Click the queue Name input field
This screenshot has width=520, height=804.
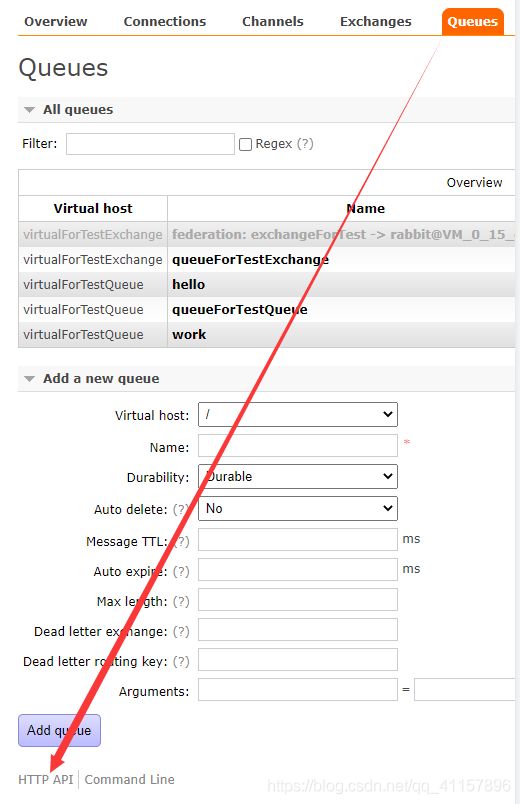coord(298,446)
